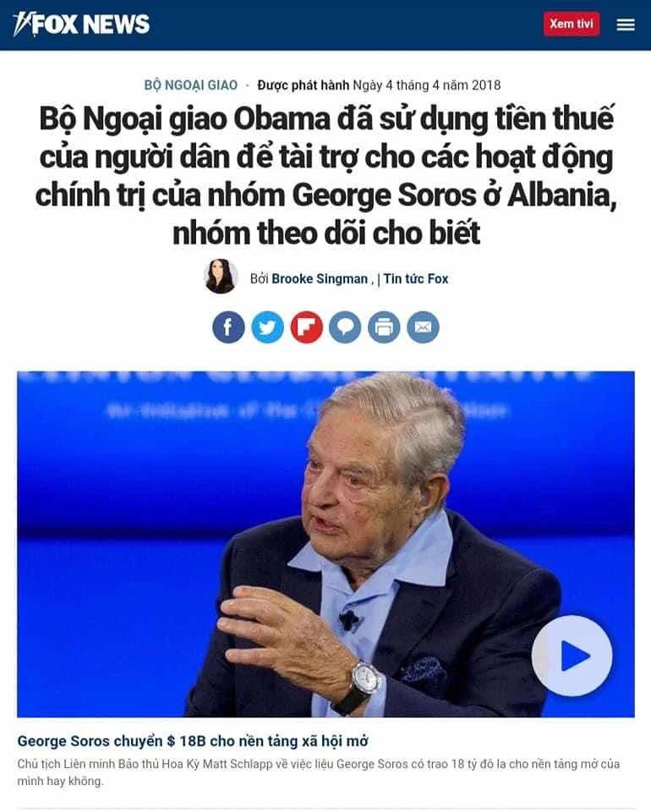Email the article with envelope icon
This screenshot has width=651, height=812.
pos(423,327)
